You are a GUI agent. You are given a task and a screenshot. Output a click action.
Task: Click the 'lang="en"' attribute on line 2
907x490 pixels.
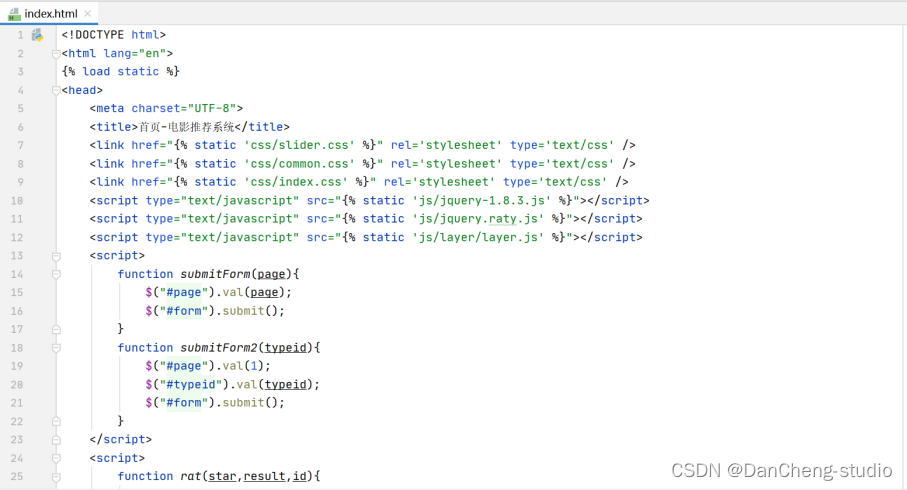[x=134, y=53]
